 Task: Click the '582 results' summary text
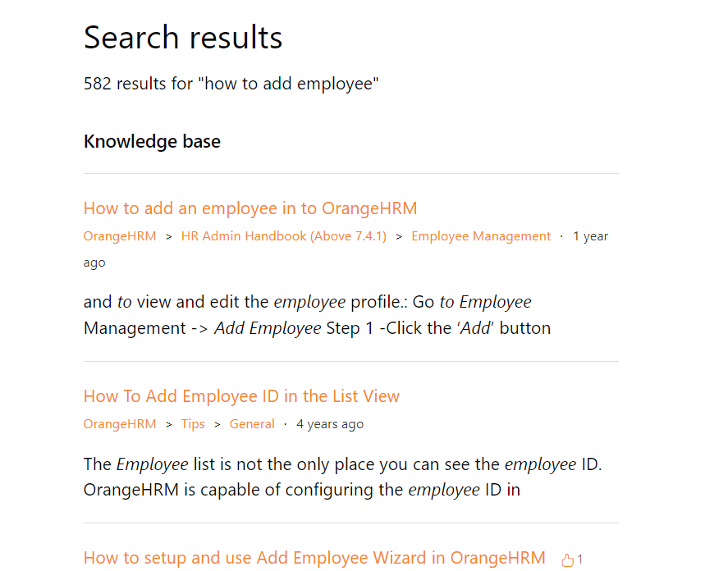(x=231, y=84)
